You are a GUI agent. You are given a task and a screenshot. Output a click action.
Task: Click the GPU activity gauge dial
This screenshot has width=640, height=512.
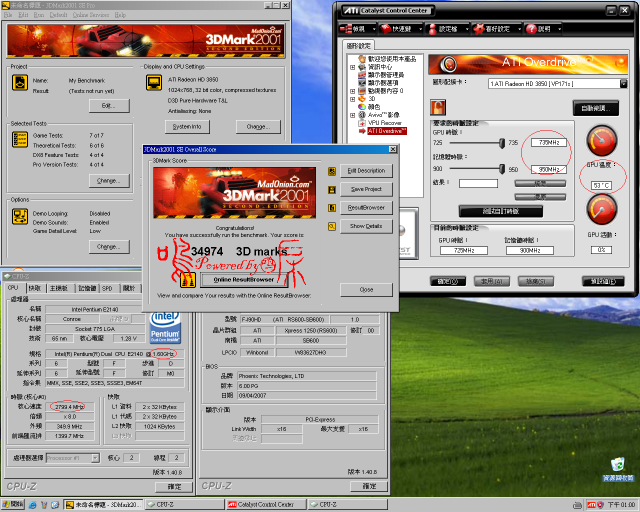[602, 209]
